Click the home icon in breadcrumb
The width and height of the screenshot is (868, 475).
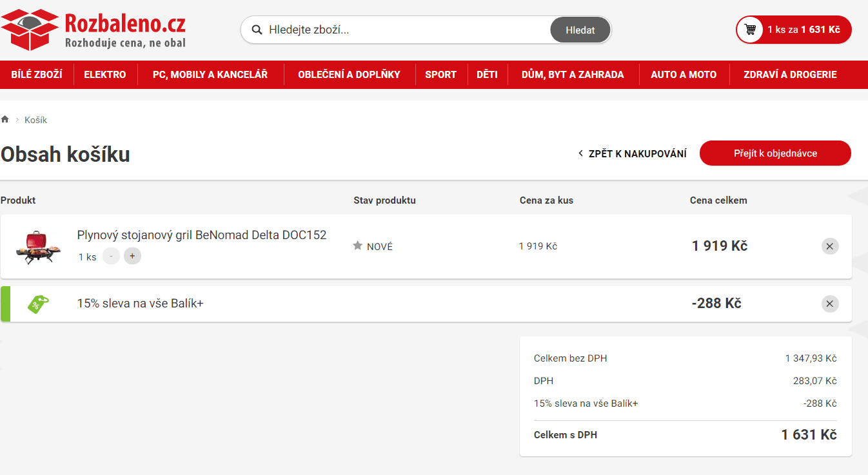(x=5, y=120)
